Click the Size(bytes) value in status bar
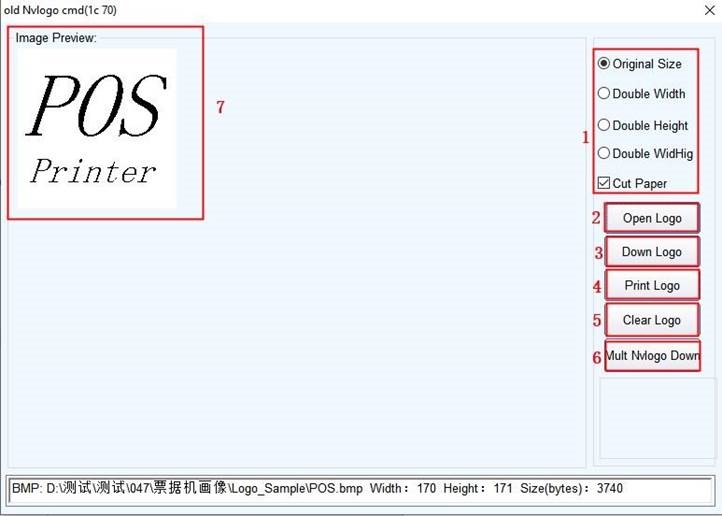This screenshot has height=516, width=722. [609, 489]
